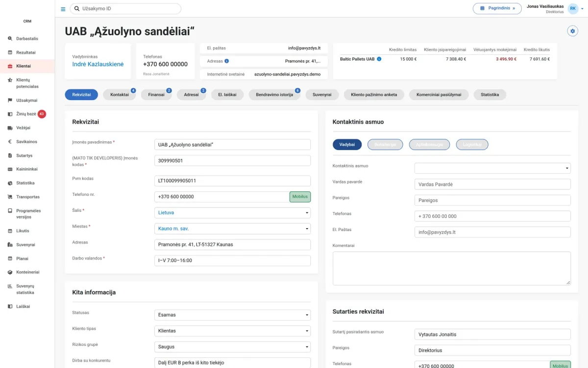
Task: Switch to the Finansai tab
Action: pos(156,95)
